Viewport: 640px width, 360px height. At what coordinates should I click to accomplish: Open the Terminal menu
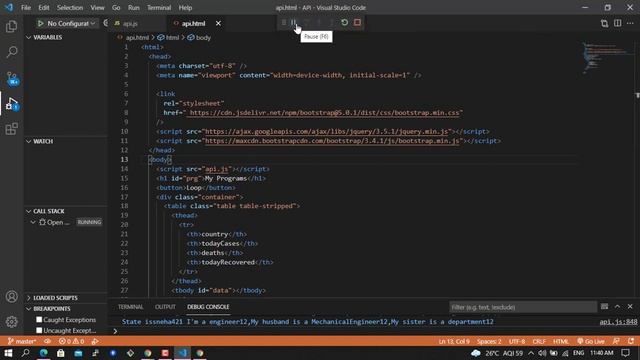coord(159,8)
